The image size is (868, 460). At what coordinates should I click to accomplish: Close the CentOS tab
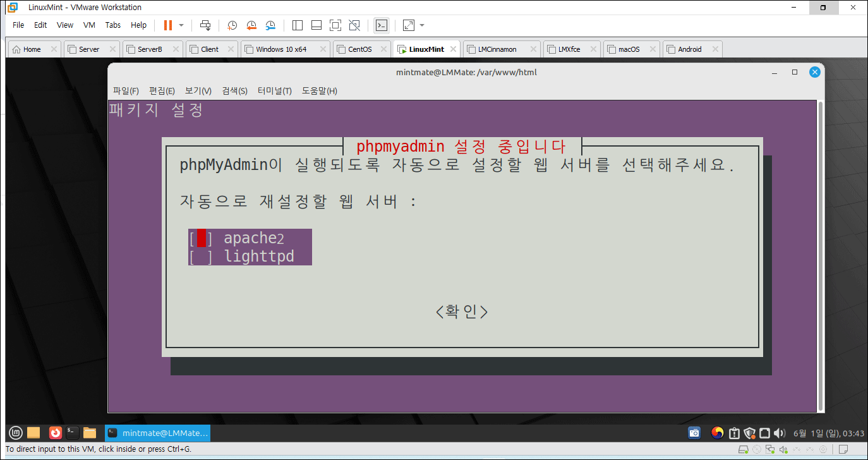[x=383, y=49]
